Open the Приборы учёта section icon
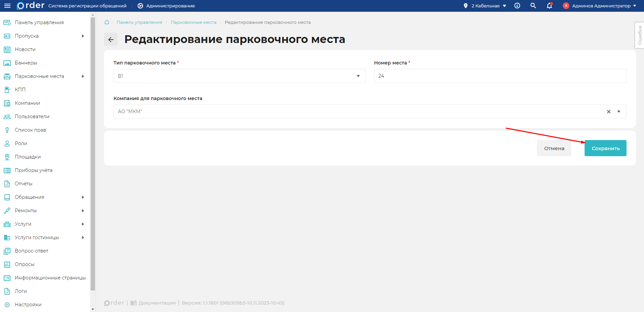Viewport: 644px width, 312px height. click(x=7, y=170)
